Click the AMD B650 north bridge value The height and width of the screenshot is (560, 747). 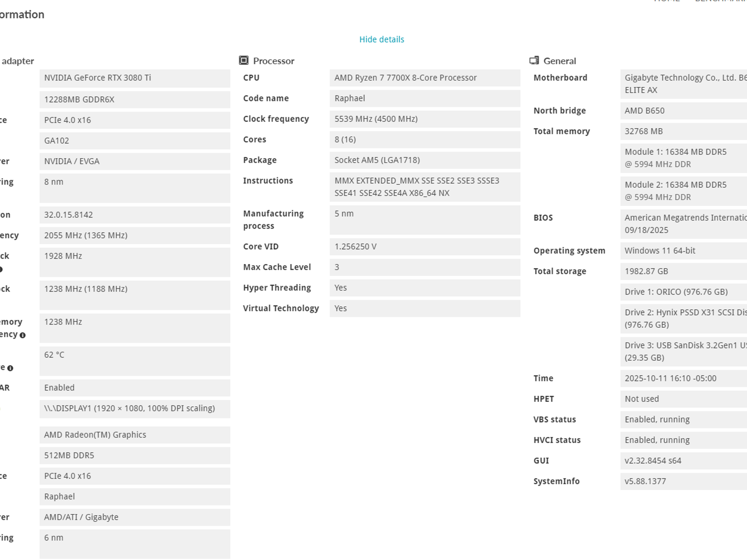[684, 111]
